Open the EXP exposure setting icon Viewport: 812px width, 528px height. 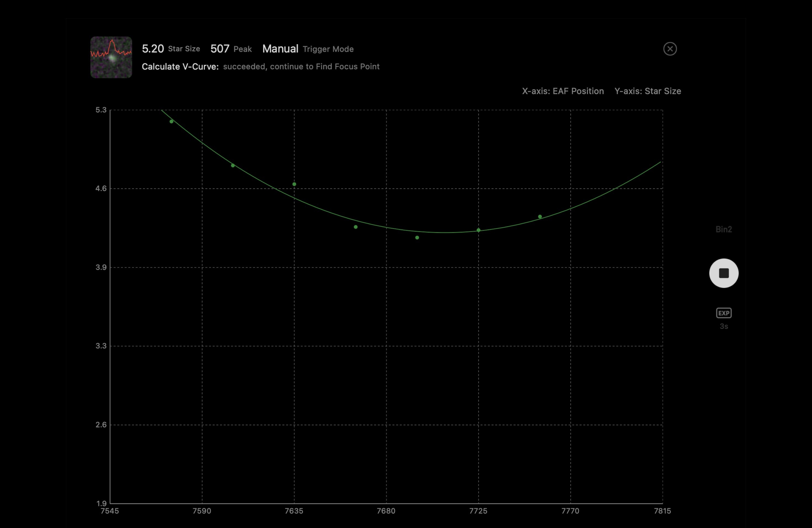[x=724, y=313]
